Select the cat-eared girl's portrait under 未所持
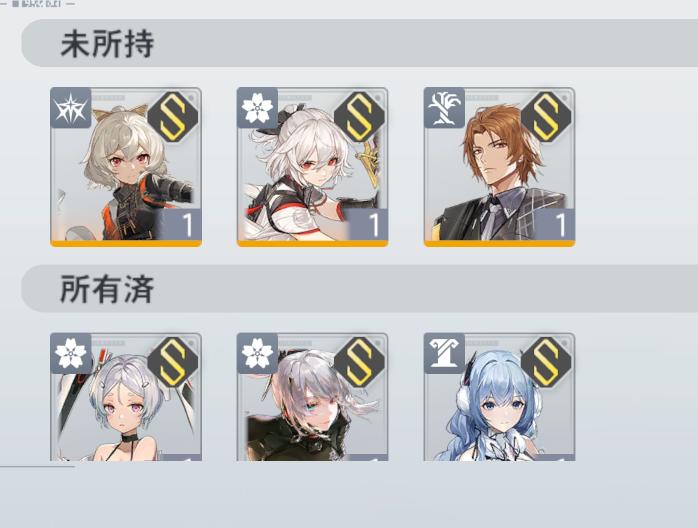The width and height of the screenshot is (698, 528). pos(126,167)
